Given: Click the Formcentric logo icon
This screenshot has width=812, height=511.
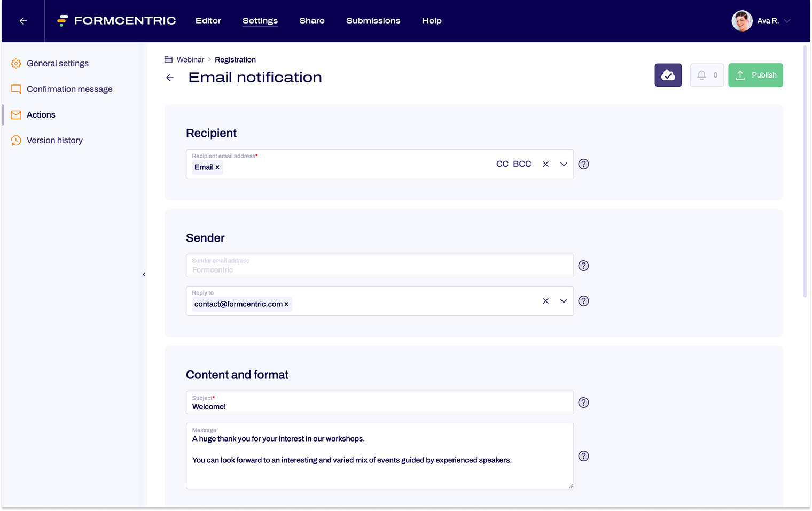Looking at the screenshot, I should [x=63, y=20].
